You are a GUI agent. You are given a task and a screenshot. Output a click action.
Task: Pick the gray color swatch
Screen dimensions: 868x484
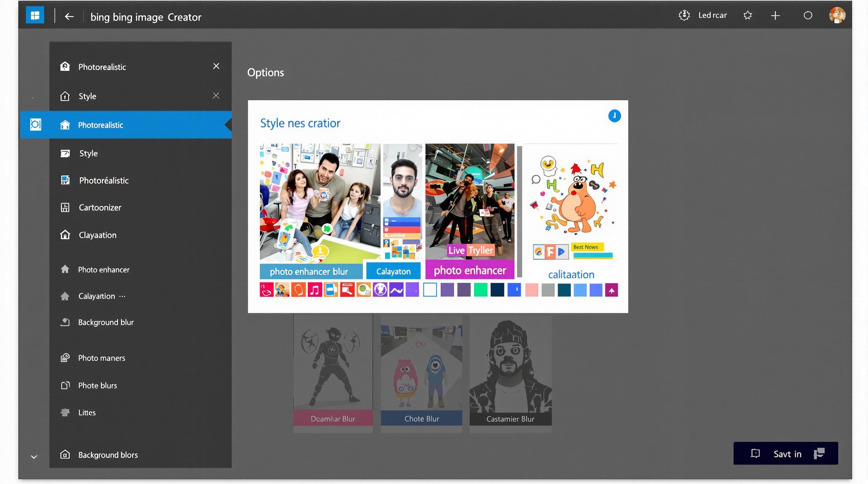[x=548, y=290]
